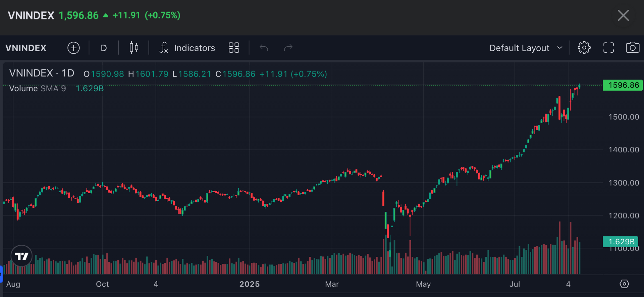Open chart settings gear icon
Viewport: 644px width, 297px height.
[584, 48]
